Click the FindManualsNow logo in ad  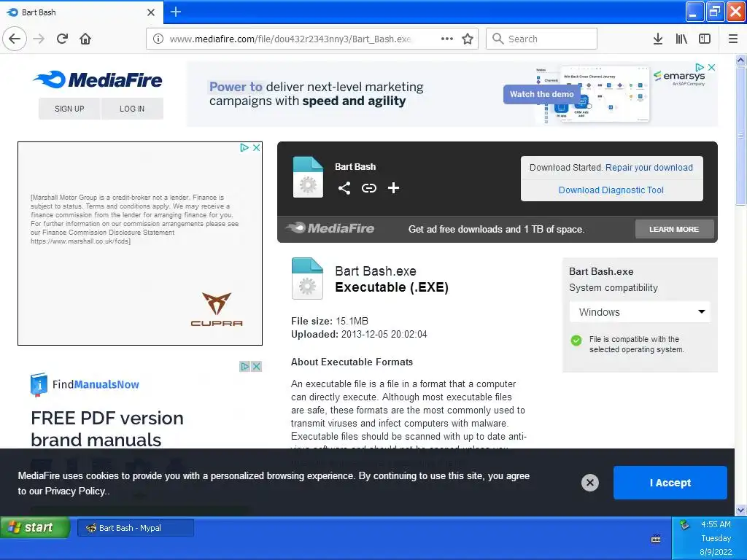pyautogui.click(x=85, y=384)
